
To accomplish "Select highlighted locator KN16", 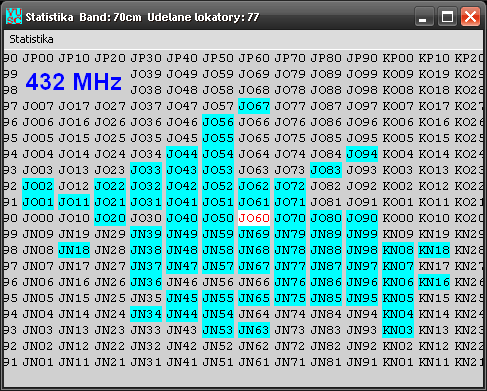I will (x=434, y=282).
